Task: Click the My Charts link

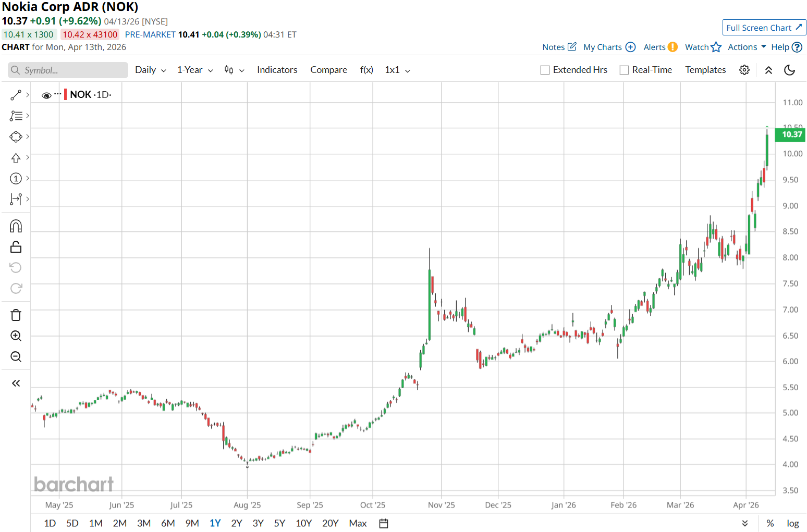Action: (603, 47)
